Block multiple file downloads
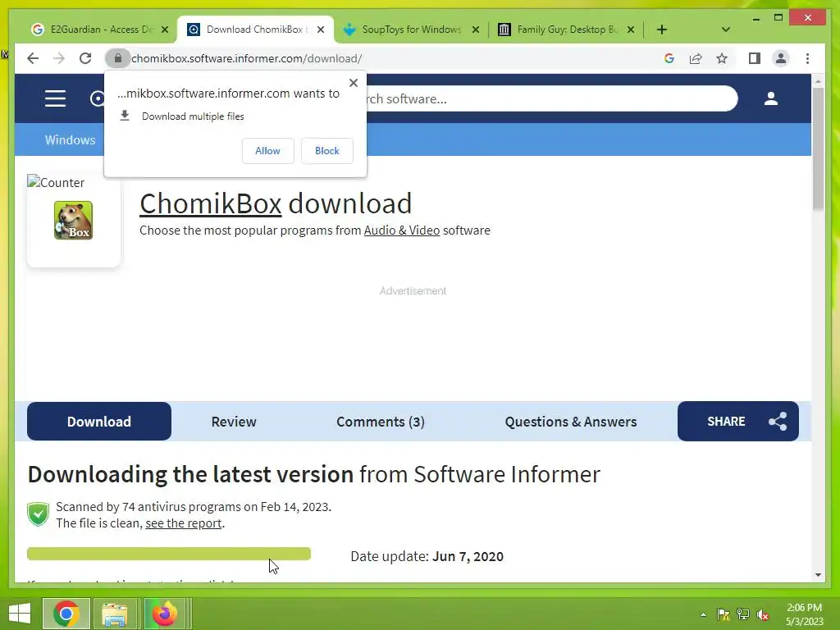Screen dimensions: 840x630 326,151
